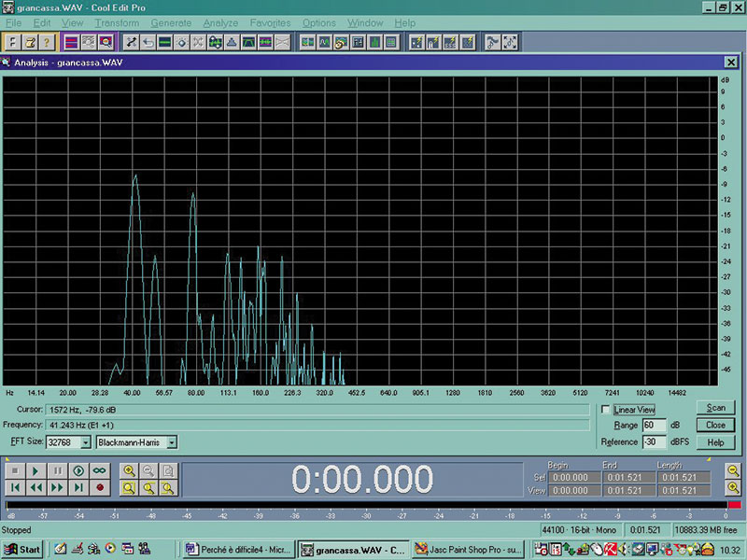Click the Range dB input field

click(x=655, y=426)
